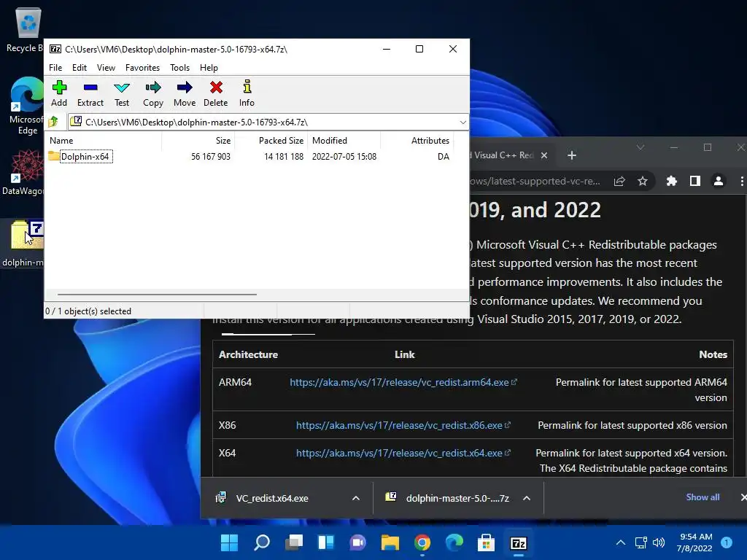Viewport: 747px width, 560px height.
Task: Click the 'DA' attributes value
Action: pyautogui.click(x=443, y=157)
